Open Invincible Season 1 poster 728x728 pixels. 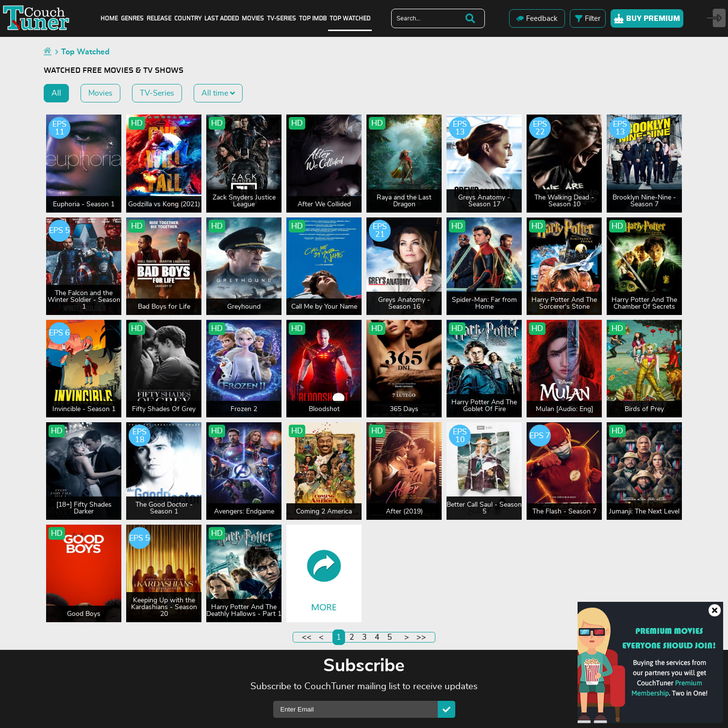(83, 368)
